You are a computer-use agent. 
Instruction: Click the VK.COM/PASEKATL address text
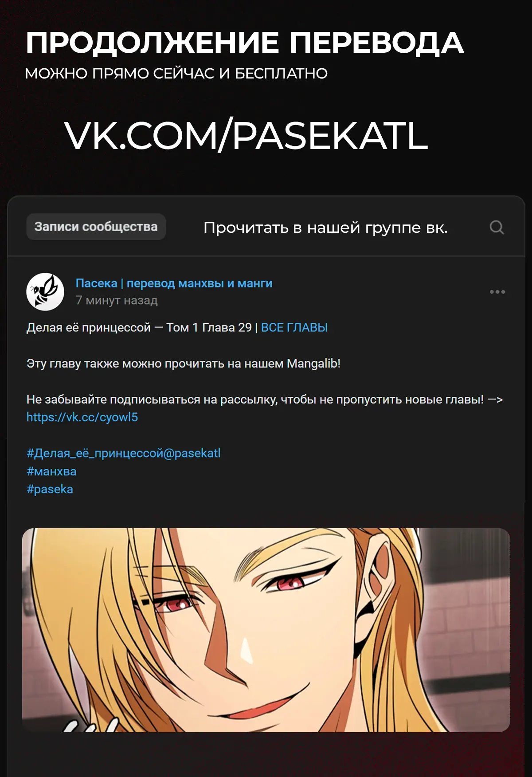[x=246, y=136]
